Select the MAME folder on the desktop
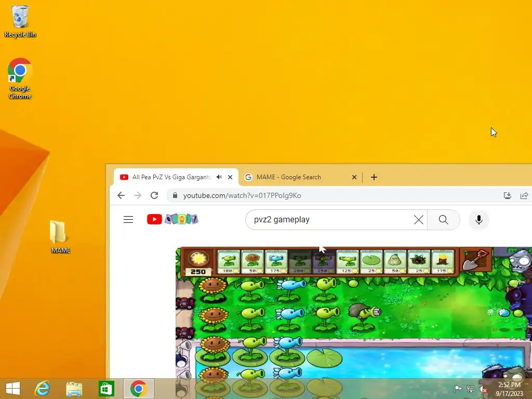The height and width of the screenshot is (399, 532). tap(60, 237)
